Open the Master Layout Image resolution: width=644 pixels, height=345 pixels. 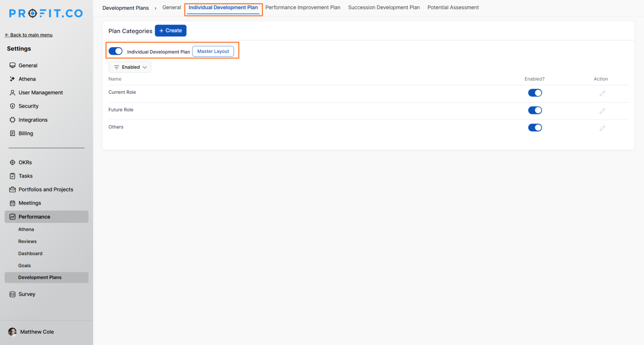click(213, 51)
